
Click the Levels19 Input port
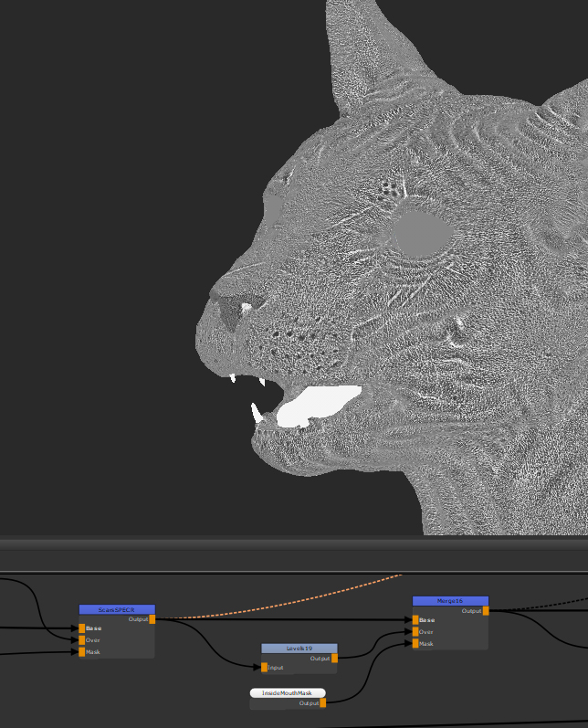[265, 668]
